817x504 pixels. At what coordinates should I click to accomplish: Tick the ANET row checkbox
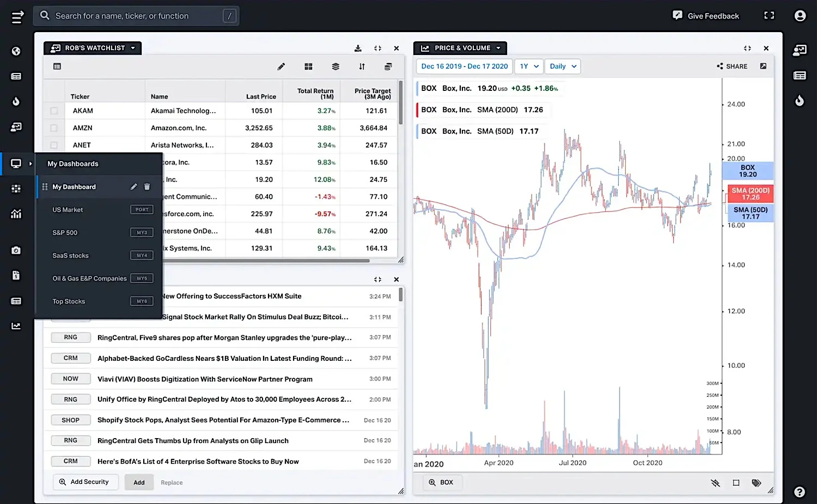click(54, 145)
